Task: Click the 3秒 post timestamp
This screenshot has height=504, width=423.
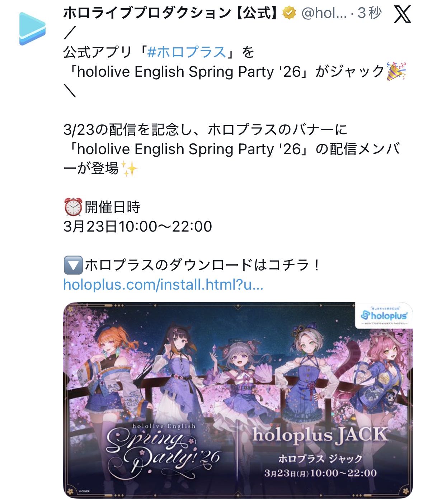Action: click(369, 13)
